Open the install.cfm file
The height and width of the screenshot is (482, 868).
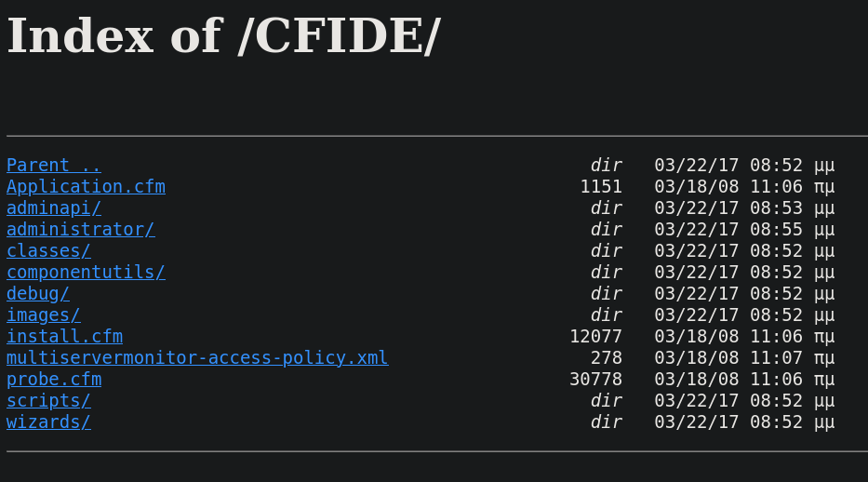coord(65,337)
